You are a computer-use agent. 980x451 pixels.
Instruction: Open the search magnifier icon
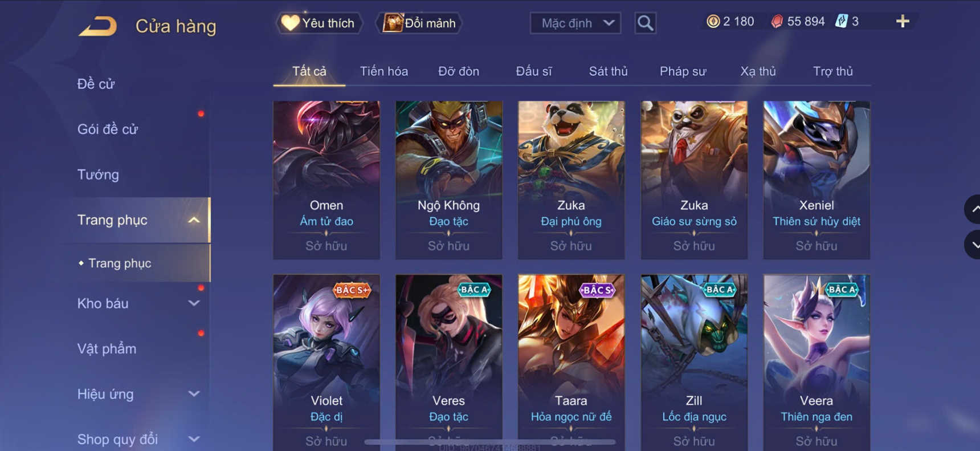[x=645, y=23]
